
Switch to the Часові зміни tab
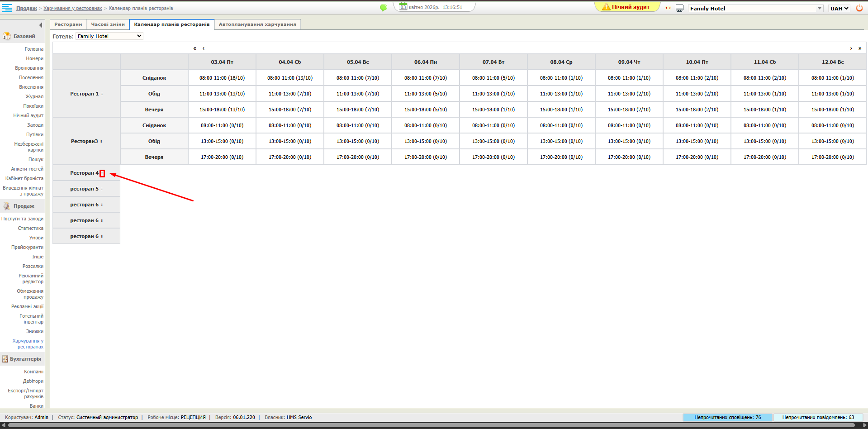108,24
